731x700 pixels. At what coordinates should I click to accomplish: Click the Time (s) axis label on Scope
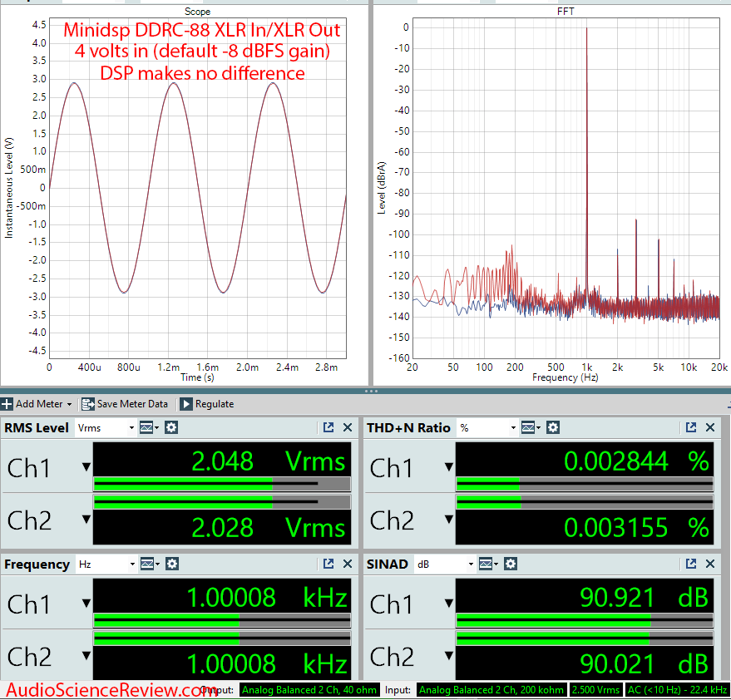(197, 377)
